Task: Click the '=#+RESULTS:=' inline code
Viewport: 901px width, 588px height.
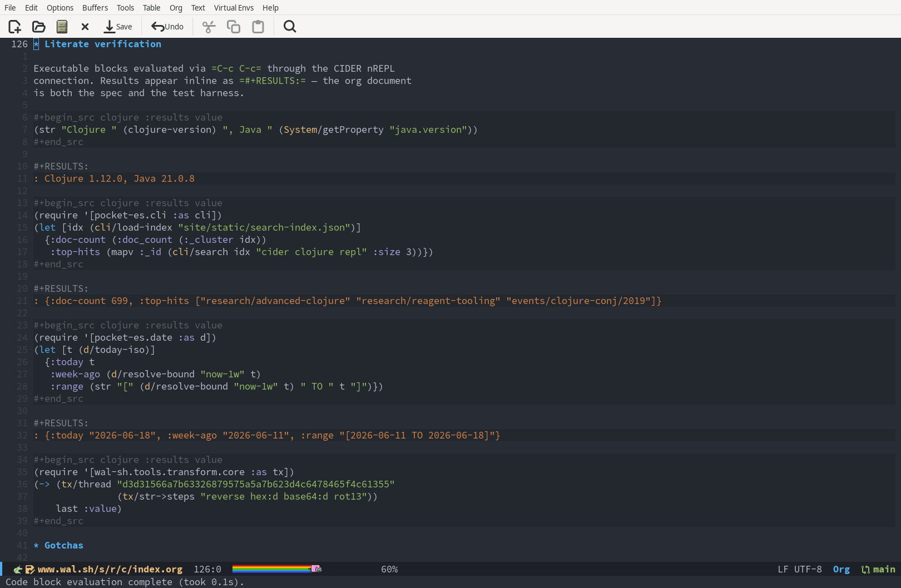Action: pyautogui.click(x=273, y=81)
